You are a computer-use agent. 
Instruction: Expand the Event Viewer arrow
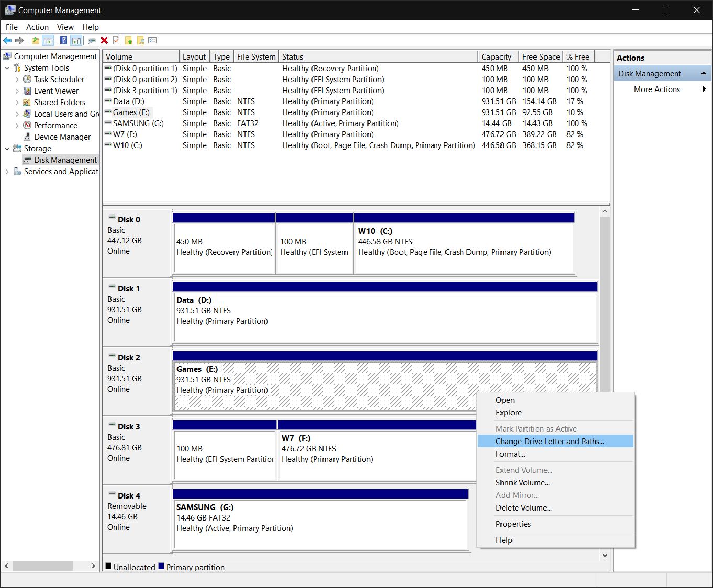[x=17, y=91]
